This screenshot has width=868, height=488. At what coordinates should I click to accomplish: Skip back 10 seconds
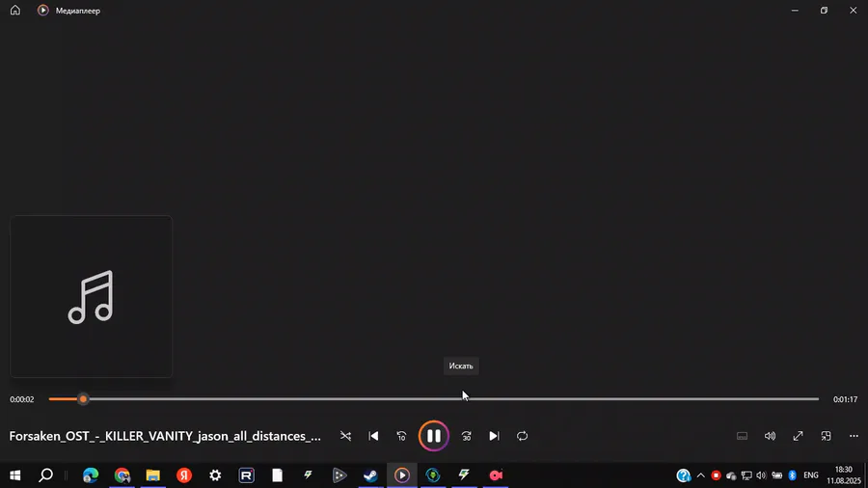(401, 436)
